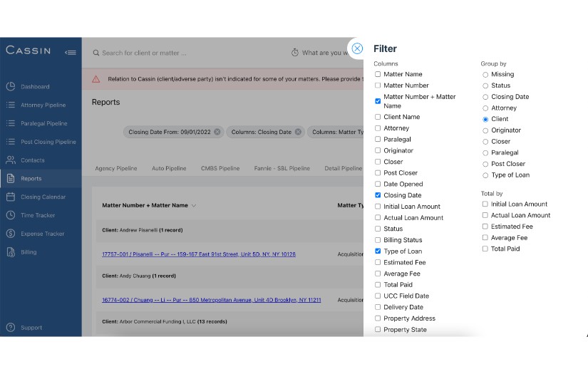Select Group by Attorney radio button
This screenshot has height=374, width=588.
pos(485,108)
